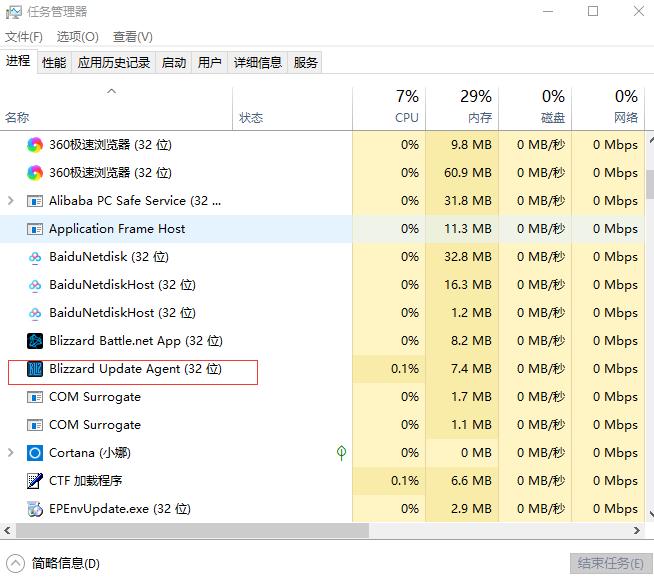Image resolution: width=654 pixels, height=580 pixels.
Task: Click the 结束任务(E) button
Action: 610,564
